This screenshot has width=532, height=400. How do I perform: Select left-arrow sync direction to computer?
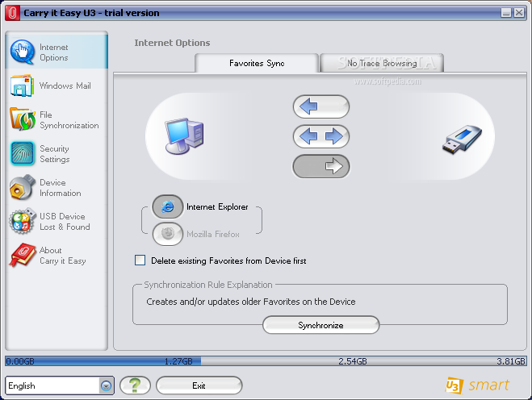321,106
